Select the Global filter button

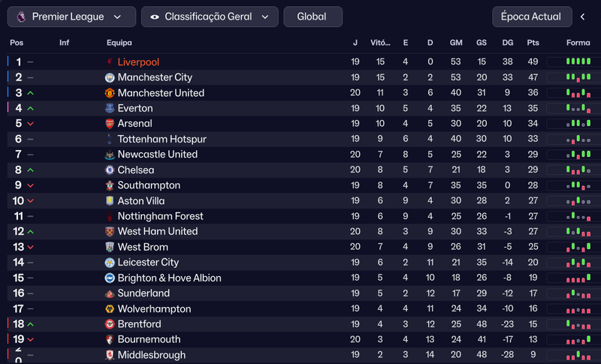312,17
